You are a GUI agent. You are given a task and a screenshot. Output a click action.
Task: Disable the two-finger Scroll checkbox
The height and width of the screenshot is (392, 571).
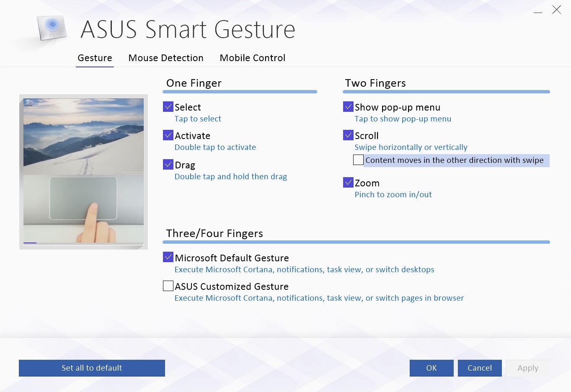pyautogui.click(x=348, y=135)
